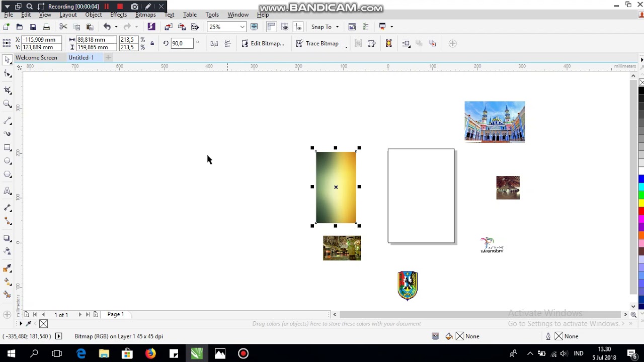Click the Full-screen preview icon
The width and height of the screenshot is (644, 362).
(x=254, y=27)
